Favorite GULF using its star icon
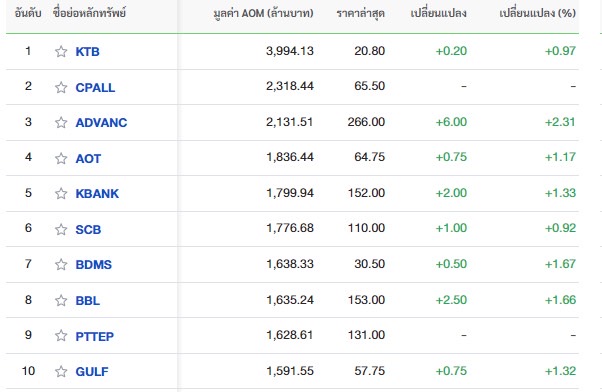Viewport: 602px width, 392px height. (x=61, y=371)
